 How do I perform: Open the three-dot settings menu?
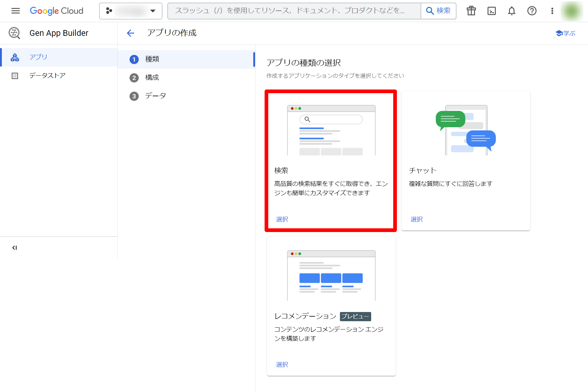pos(552,11)
